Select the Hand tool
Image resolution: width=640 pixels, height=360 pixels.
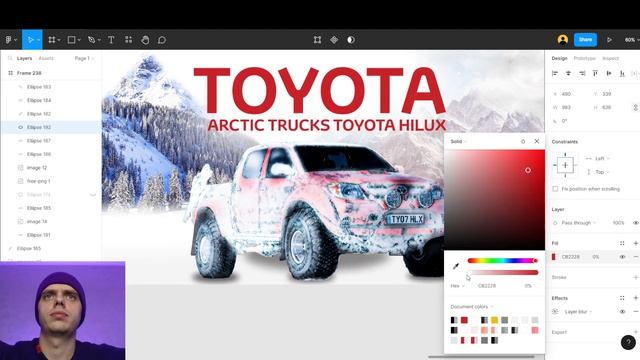click(x=145, y=40)
